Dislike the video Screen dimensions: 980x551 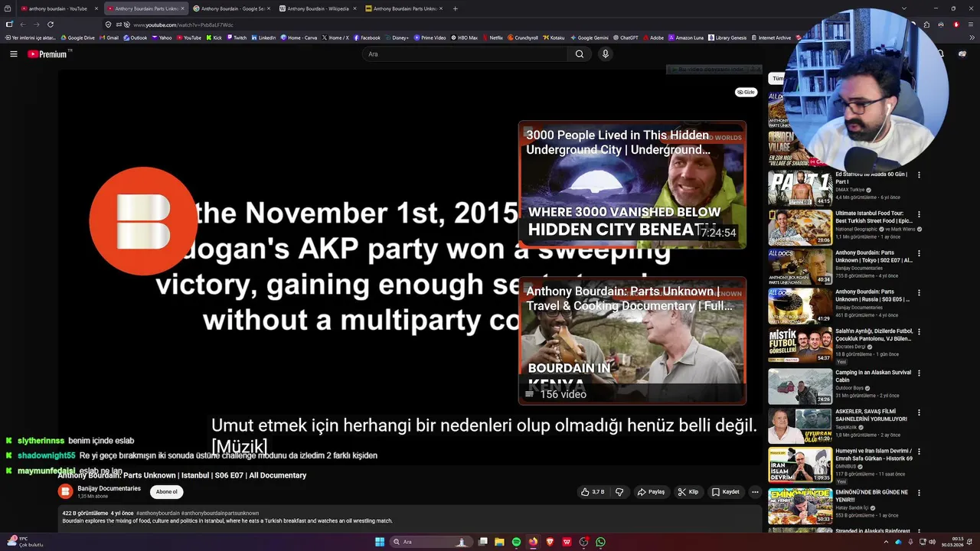619,492
